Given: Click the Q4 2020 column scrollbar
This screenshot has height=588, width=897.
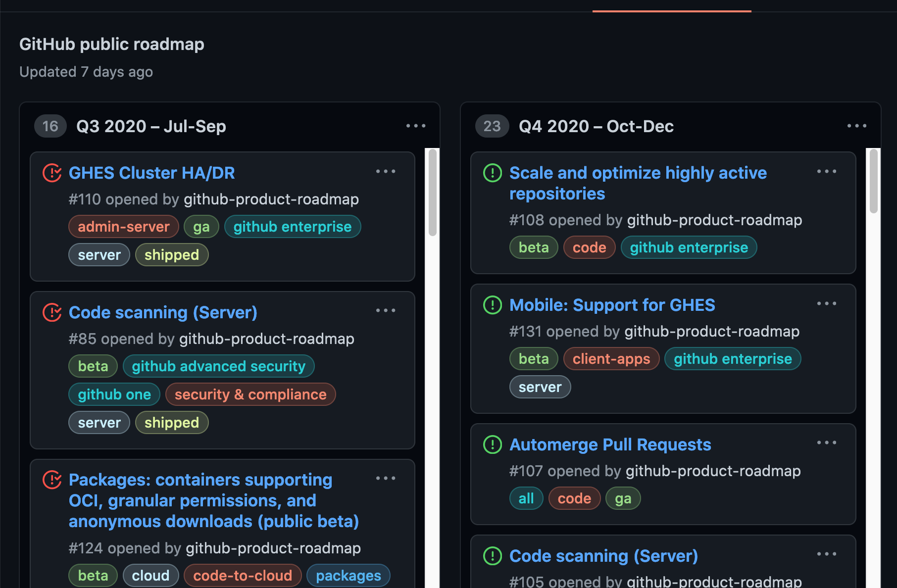Looking at the screenshot, I should click(874, 181).
